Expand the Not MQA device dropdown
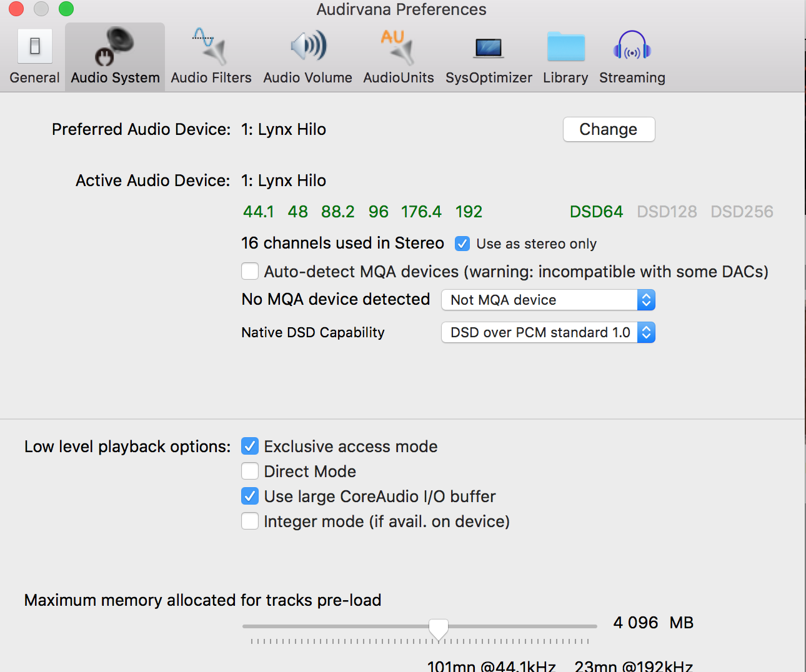The width and height of the screenshot is (806, 672). coord(548,300)
